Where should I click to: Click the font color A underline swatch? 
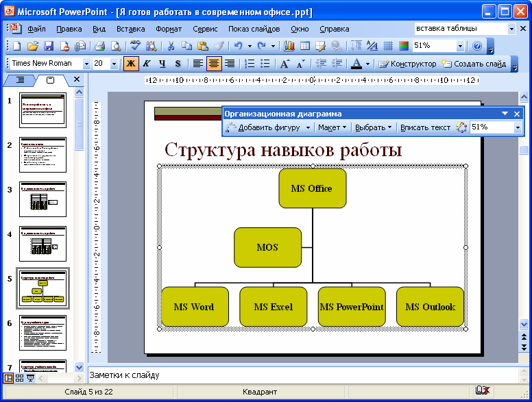[356, 64]
